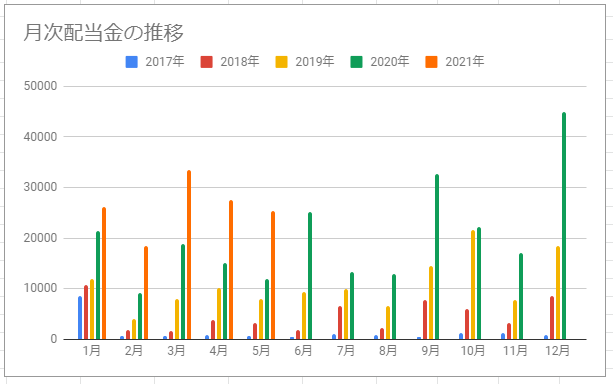
Task: Select the red 2018 bar for 9月
Action: point(425,319)
